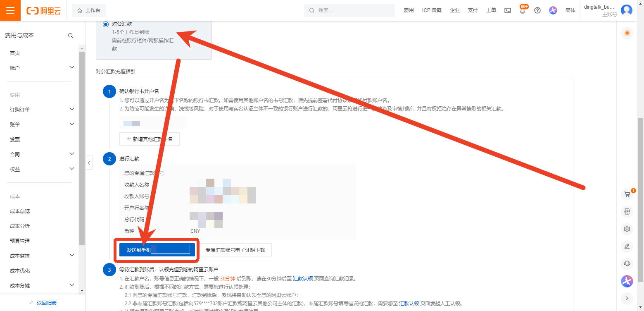Open the 企业 top navigation item
Viewport: 644px width, 311px height.
[455, 10]
